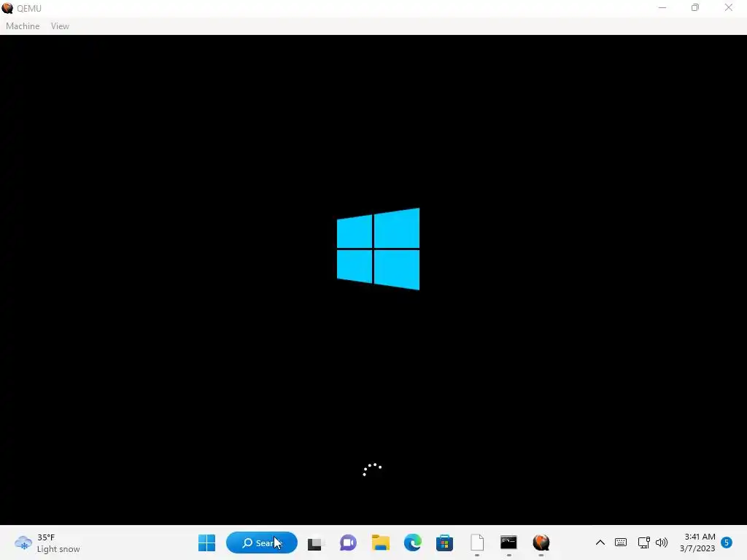Open the volume control tray icon
The image size is (747, 560).
tap(662, 542)
